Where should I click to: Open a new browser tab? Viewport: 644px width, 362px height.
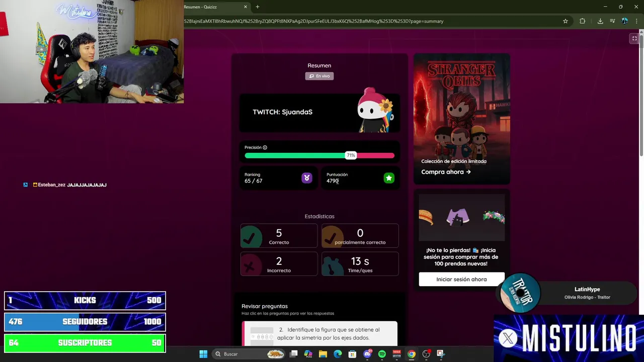coord(258,7)
